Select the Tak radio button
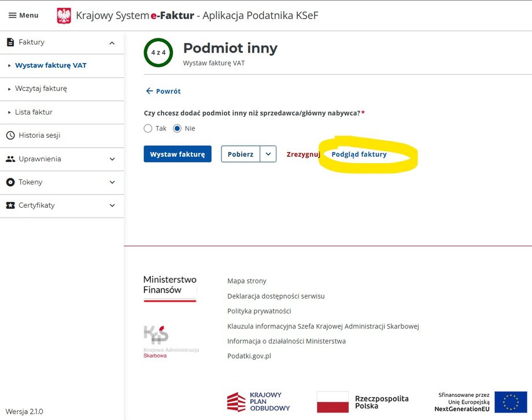This screenshot has height=420, width=532. coord(147,128)
